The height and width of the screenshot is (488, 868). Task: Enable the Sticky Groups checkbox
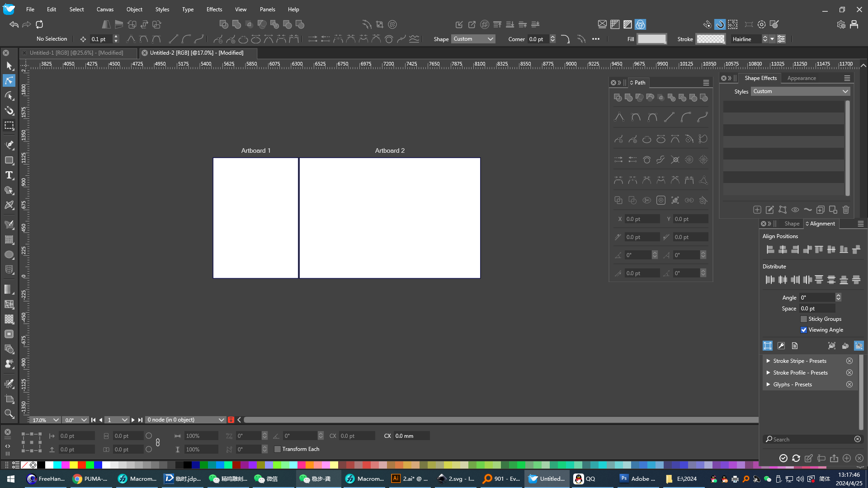coord(804,319)
